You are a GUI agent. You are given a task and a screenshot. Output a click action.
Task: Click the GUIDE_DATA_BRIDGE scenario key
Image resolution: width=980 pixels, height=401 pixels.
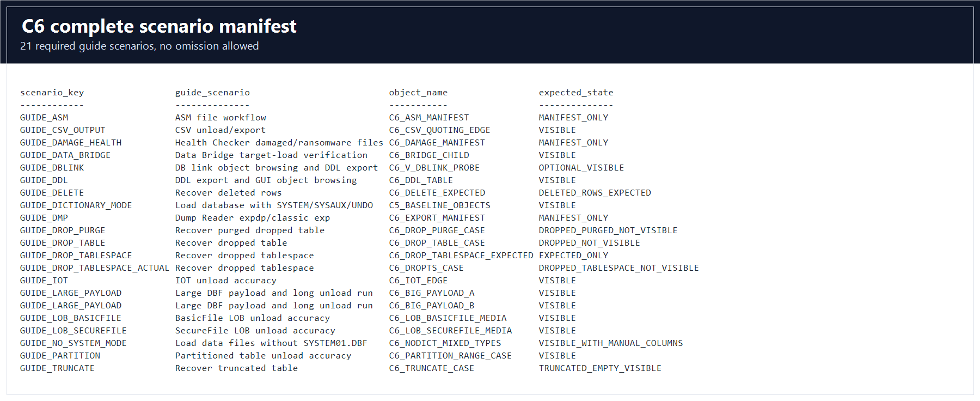coord(65,155)
